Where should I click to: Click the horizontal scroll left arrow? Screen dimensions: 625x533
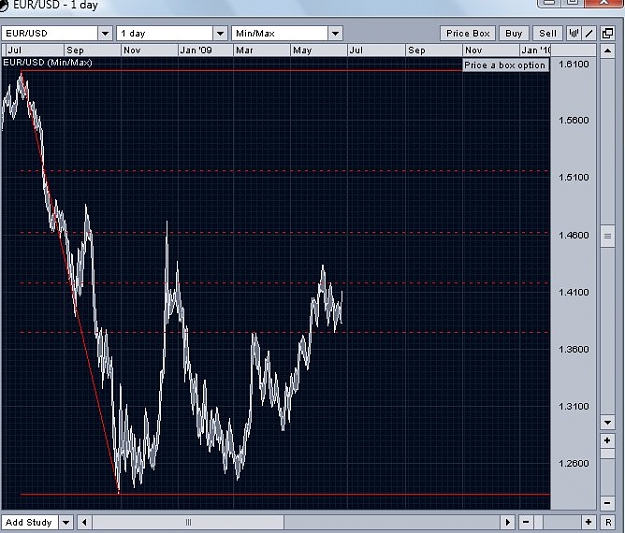pos(84,522)
